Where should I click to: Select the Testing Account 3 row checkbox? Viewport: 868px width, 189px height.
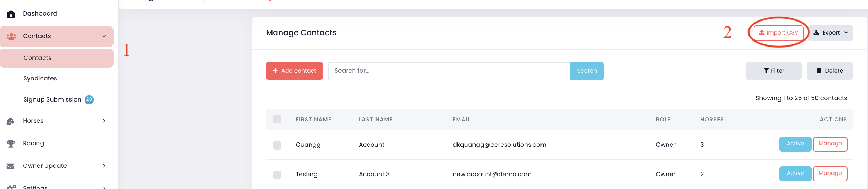click(277, 175)
